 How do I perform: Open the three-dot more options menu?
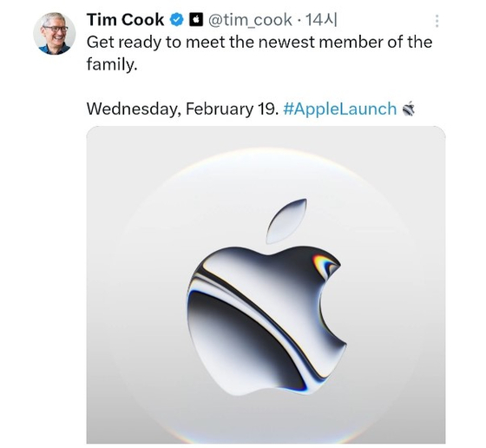[x=437, y=21]
